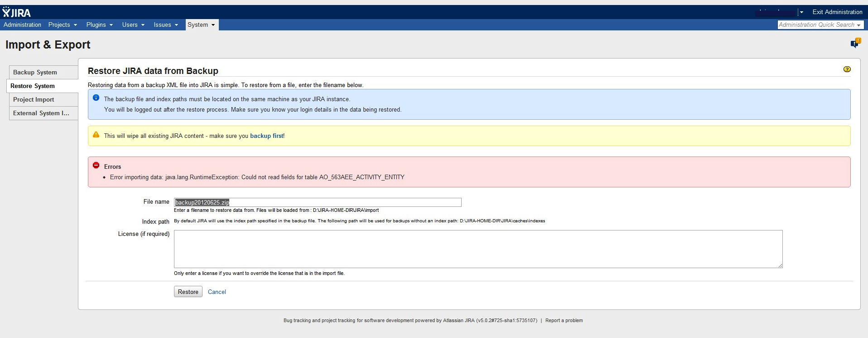Click the 'Import & Export' heading
The width and height of the screenshot is (868, 338).
(48, 44)
